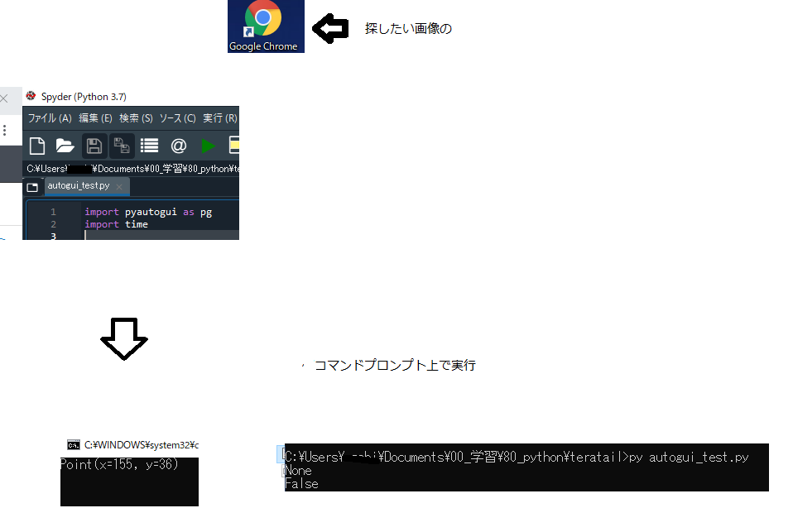Viewport: 793px width, 532px height.
Task: Click line 1 'import pyautogui as pg'
Action: coord(148,212)
